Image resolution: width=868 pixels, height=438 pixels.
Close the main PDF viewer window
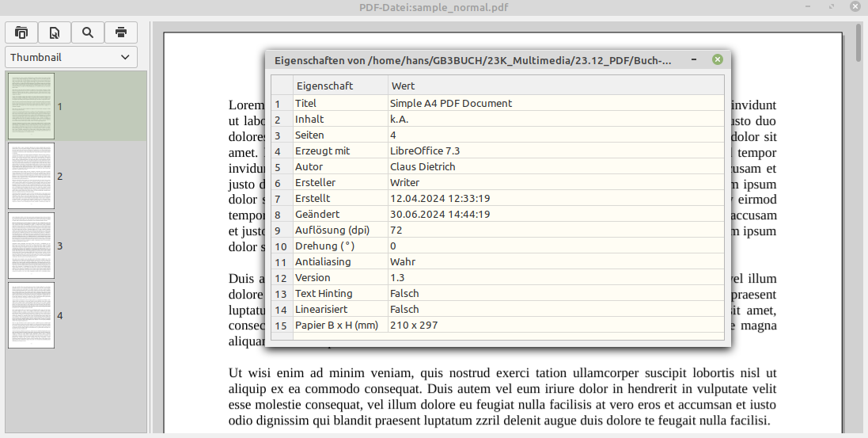point(855,7)
